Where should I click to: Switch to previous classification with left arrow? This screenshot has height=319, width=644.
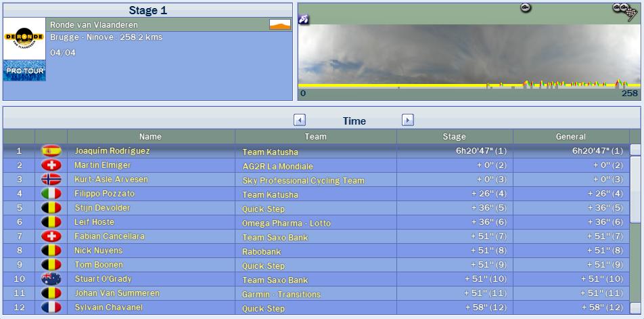click(300, 120)
